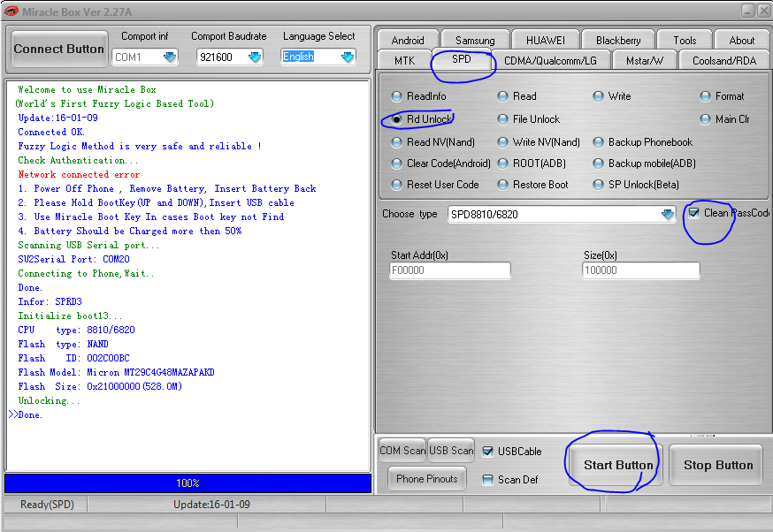773x532 pixels.
Task: Toggle the Clean PassCode checkbox
Action: pos(693,213)
